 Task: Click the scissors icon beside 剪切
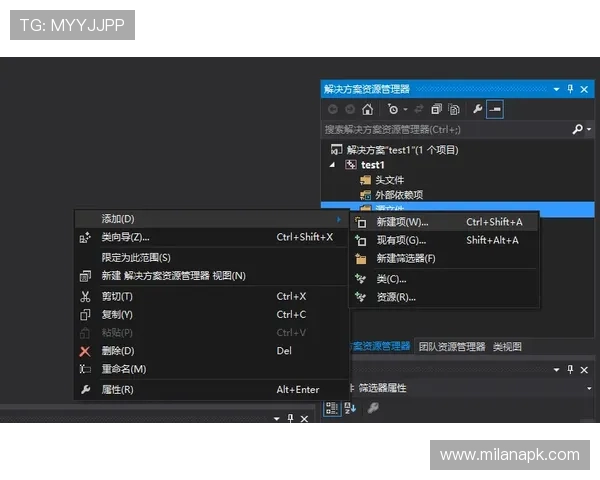[x=85, y=297]
